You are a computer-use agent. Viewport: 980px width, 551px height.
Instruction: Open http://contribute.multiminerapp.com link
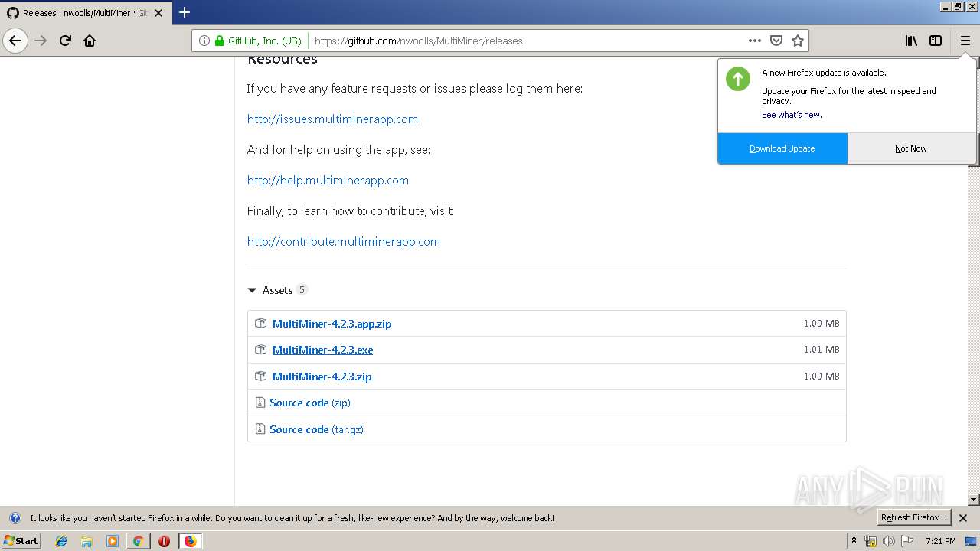click(344, 242)
